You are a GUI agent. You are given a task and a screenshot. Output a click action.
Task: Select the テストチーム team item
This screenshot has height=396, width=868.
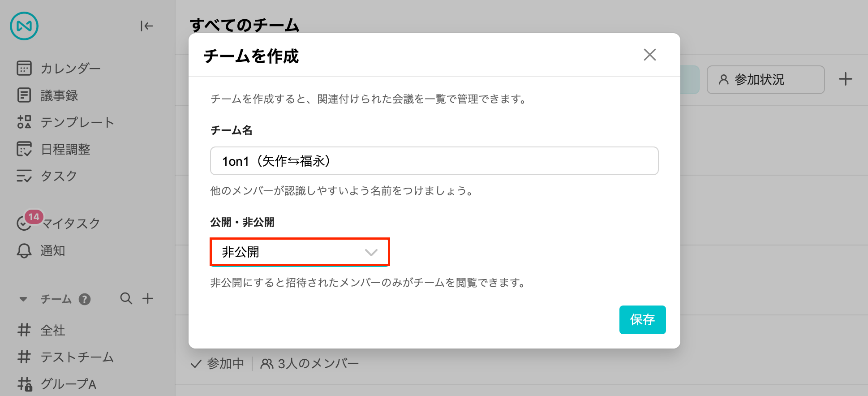click(66, 357)
